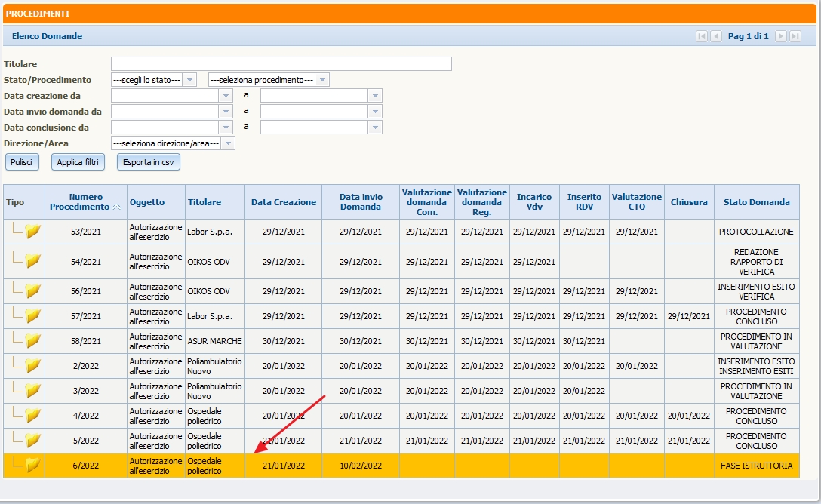
Task: Select Inserito RDV date 30/12/2021
Action: pyautogui.click(x=584, y=341)
